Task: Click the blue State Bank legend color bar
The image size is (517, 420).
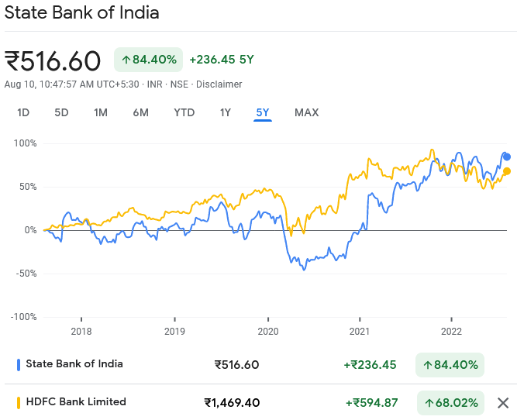Action: pyautogui.click(x=19, y=364)
